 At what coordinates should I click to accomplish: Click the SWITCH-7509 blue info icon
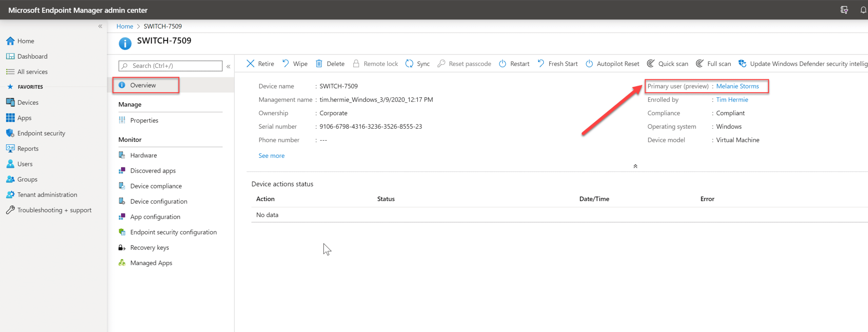[125, 44]
